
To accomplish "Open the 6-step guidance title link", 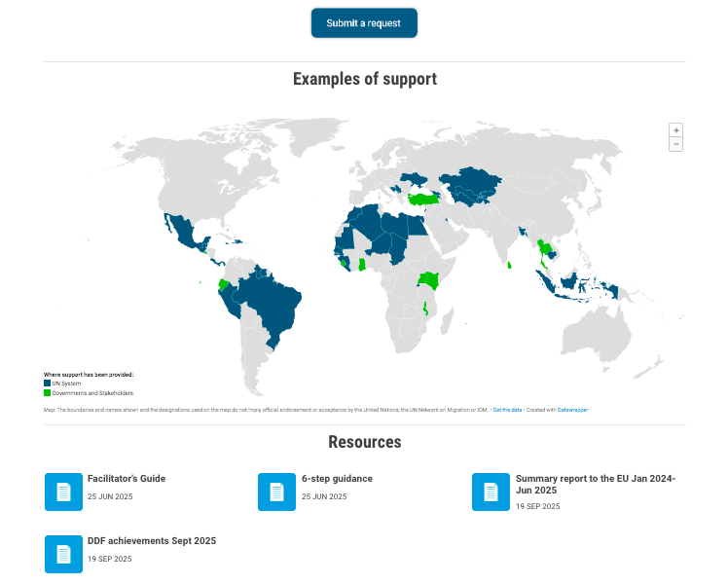I will pyautogui.click(x=337, y=479).
